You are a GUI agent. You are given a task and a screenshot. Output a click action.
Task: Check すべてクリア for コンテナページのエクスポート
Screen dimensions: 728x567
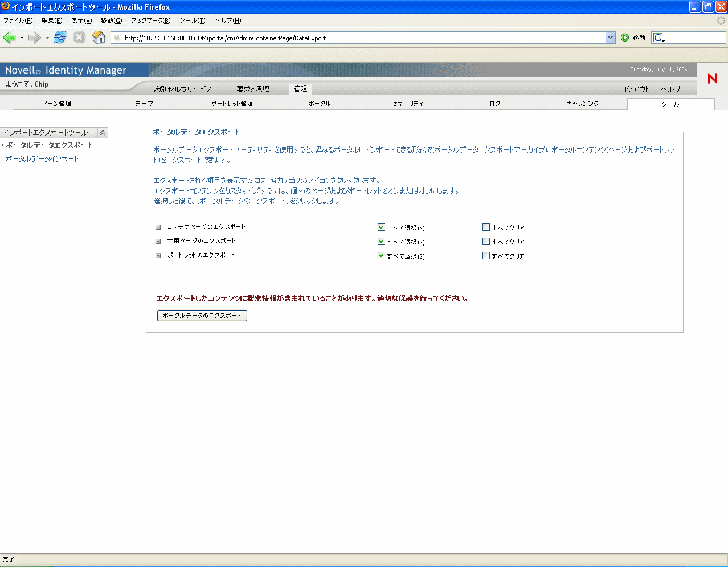coord(486,227)
